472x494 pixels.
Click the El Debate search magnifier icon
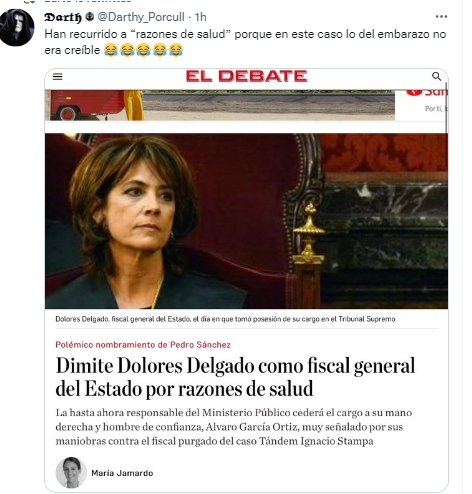coord(436,76)
